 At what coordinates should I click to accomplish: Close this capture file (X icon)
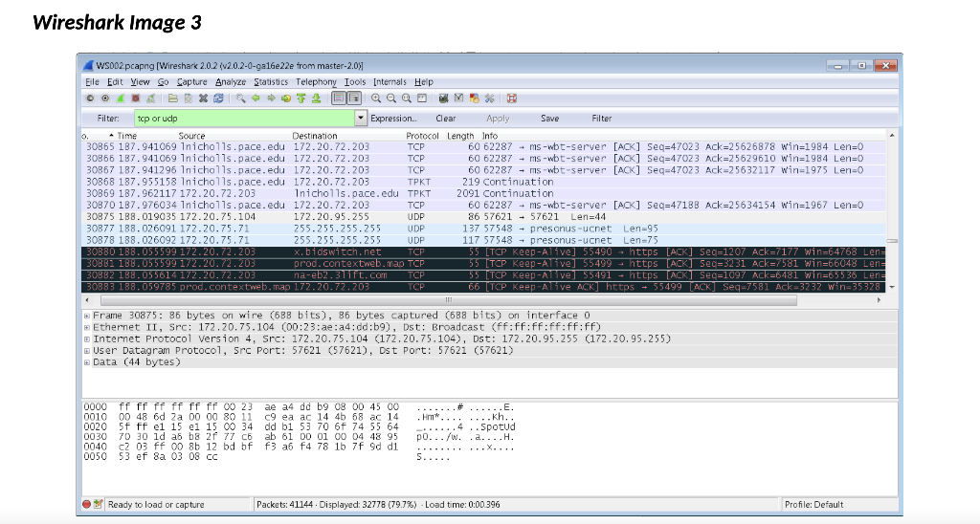(x=203, y=98)
